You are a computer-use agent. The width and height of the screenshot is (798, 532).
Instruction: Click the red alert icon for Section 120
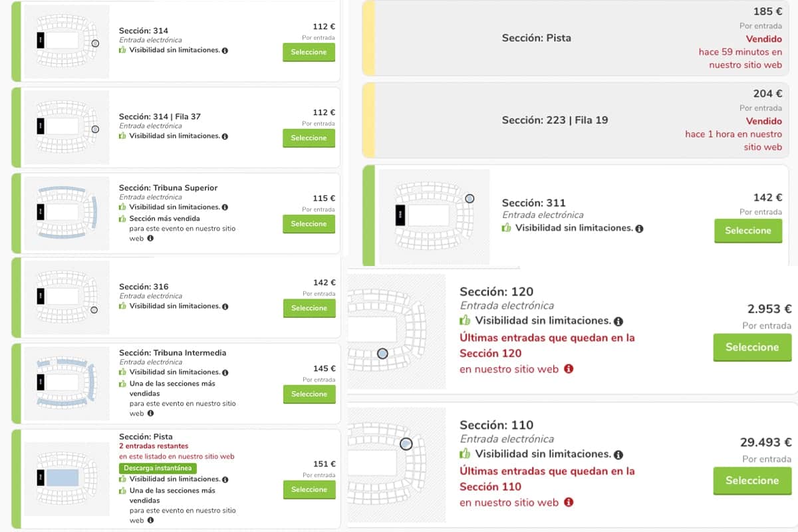[x=569, y=369]
